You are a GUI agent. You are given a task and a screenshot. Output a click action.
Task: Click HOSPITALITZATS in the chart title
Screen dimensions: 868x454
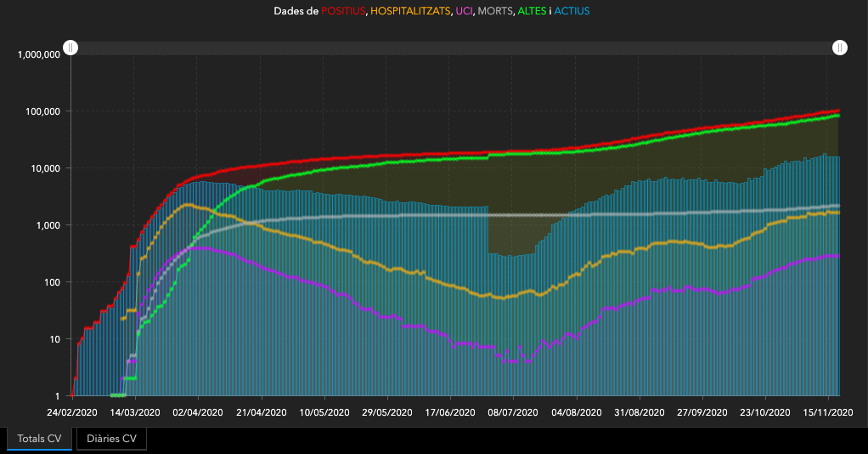coord(410,11)
